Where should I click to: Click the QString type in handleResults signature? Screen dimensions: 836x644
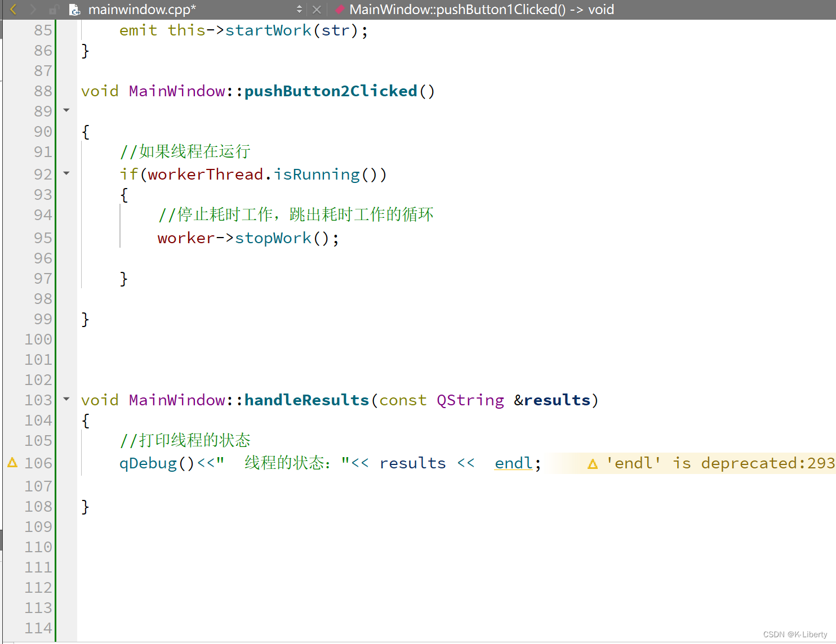pyautogui.click(x=470, y=400)
